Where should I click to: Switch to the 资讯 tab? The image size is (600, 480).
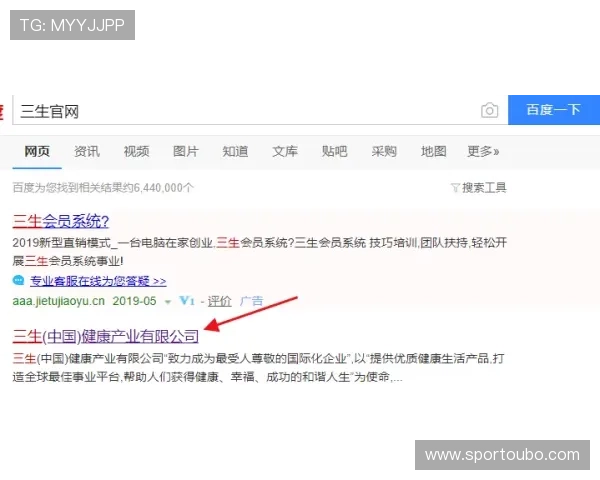pyautogui.click(x=87, y=152)
